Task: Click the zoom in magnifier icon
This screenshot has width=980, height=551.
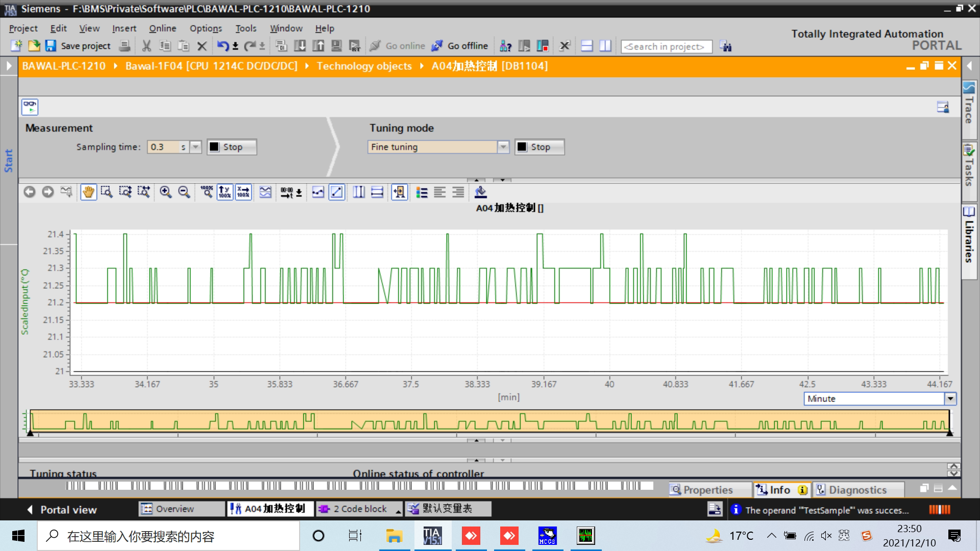Action: [x=165, y=192]
